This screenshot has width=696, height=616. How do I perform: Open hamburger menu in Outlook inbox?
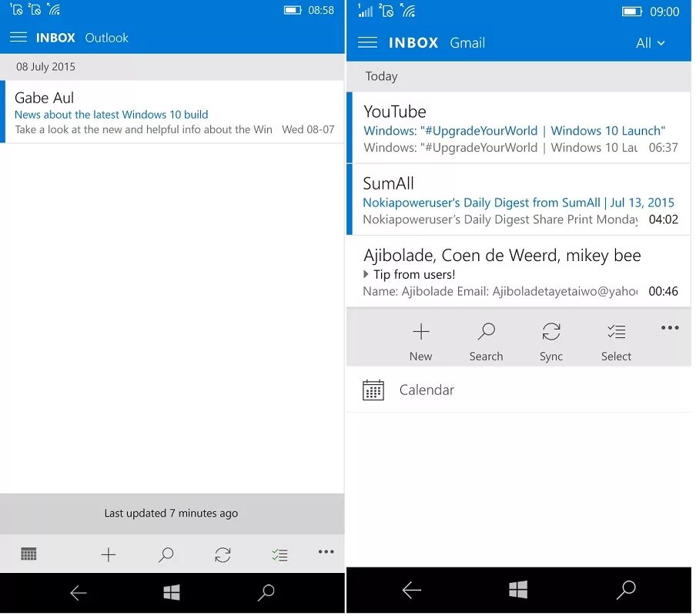point(18,37)
